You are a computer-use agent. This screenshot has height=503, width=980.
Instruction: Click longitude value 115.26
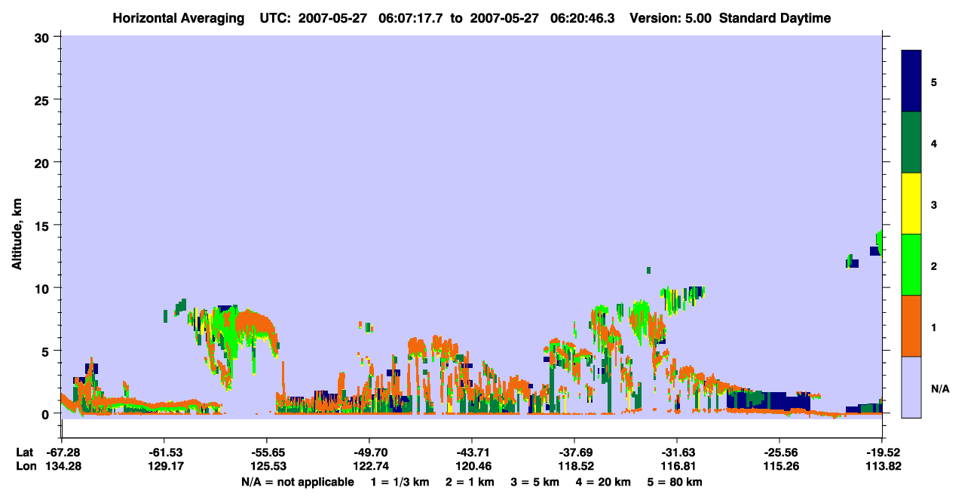[x=779, y=466]
